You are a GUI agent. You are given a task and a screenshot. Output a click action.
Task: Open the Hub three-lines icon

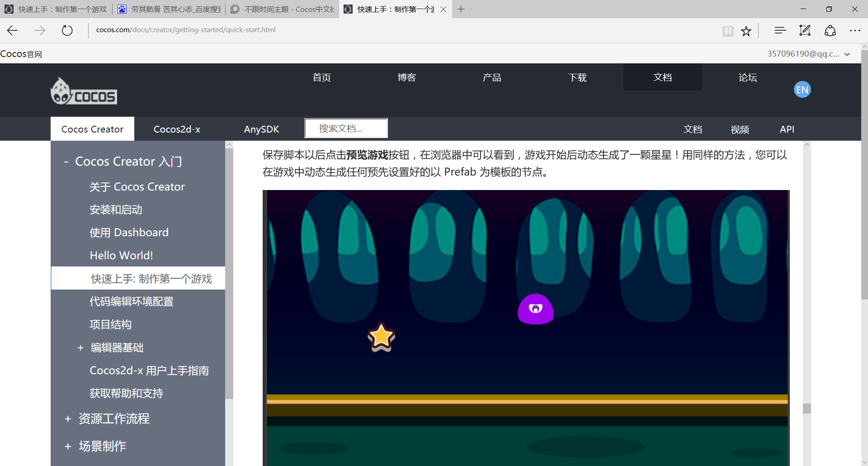[x=780, y=30]
